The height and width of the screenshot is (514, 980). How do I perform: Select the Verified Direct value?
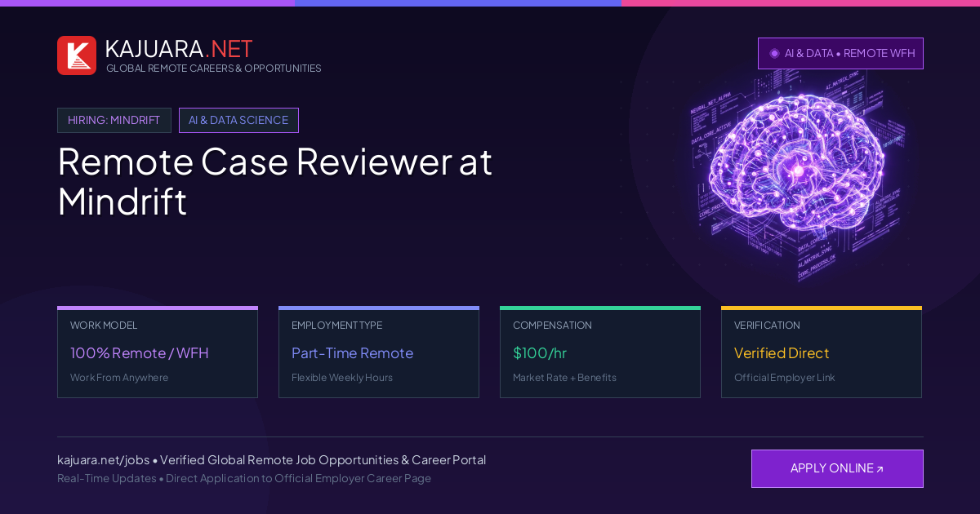(782, 353)
